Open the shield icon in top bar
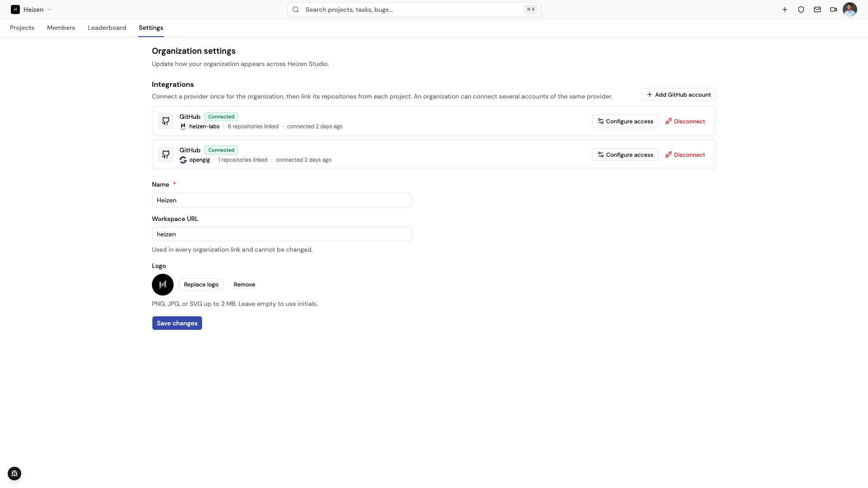The image size is (868, 488). 801,9
